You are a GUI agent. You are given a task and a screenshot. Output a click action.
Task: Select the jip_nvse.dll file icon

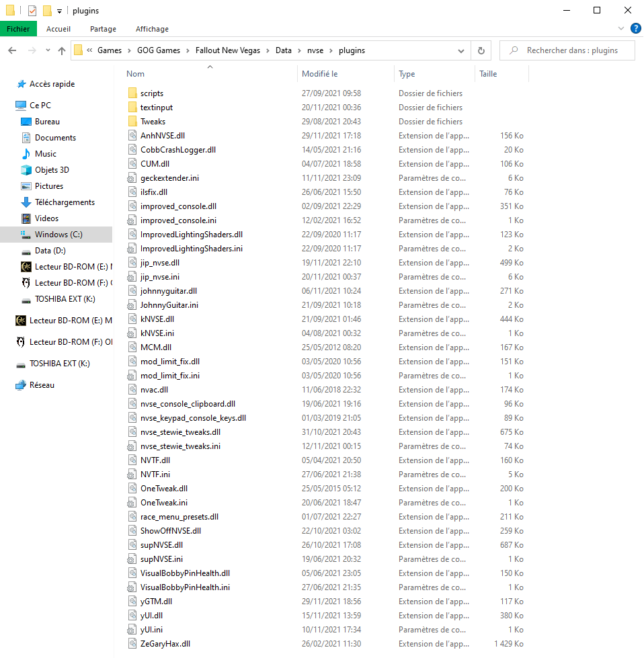(x=132, y=263)
